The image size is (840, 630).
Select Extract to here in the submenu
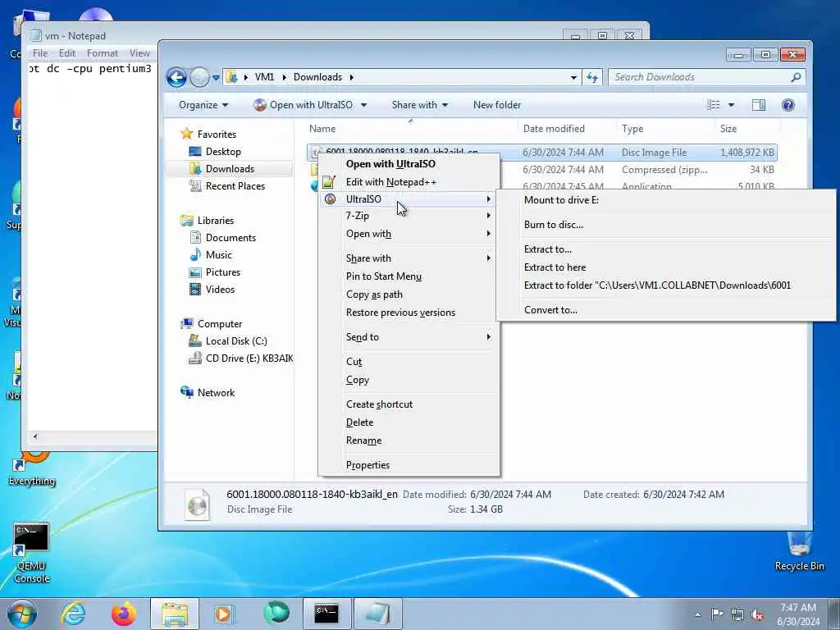click(x=666, y=267)
